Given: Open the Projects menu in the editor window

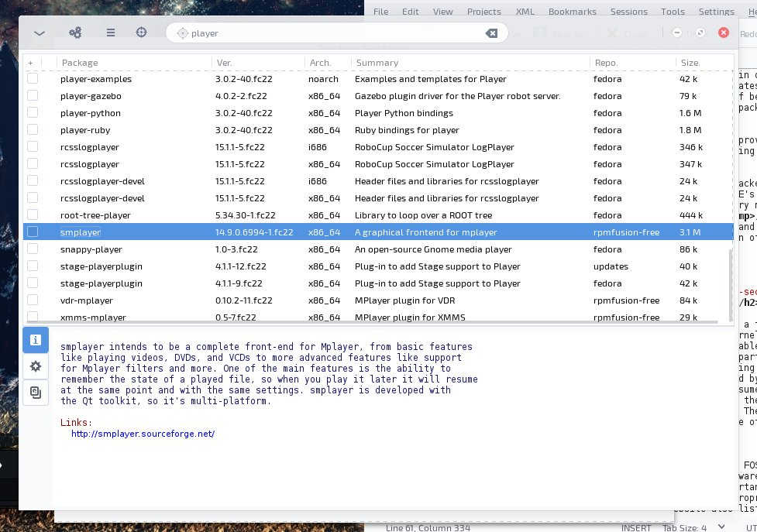Looking at the screenshot, I should point(484,12).
